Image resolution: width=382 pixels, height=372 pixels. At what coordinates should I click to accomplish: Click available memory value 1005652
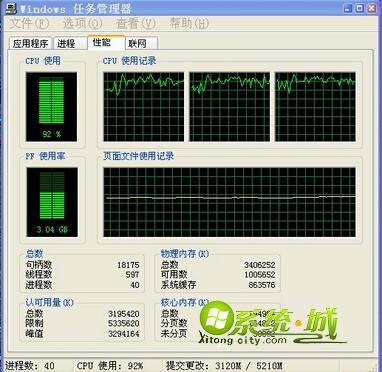coord(260,275)
